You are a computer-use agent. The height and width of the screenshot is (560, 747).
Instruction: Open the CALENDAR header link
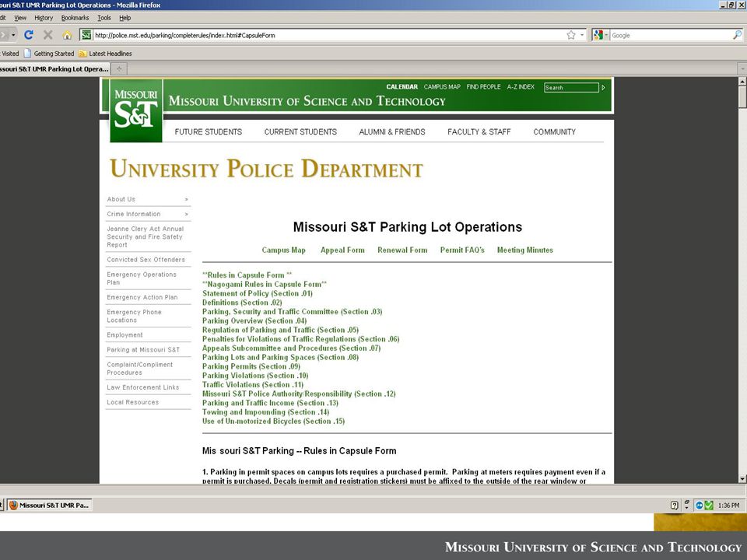[x=402, y=86]
